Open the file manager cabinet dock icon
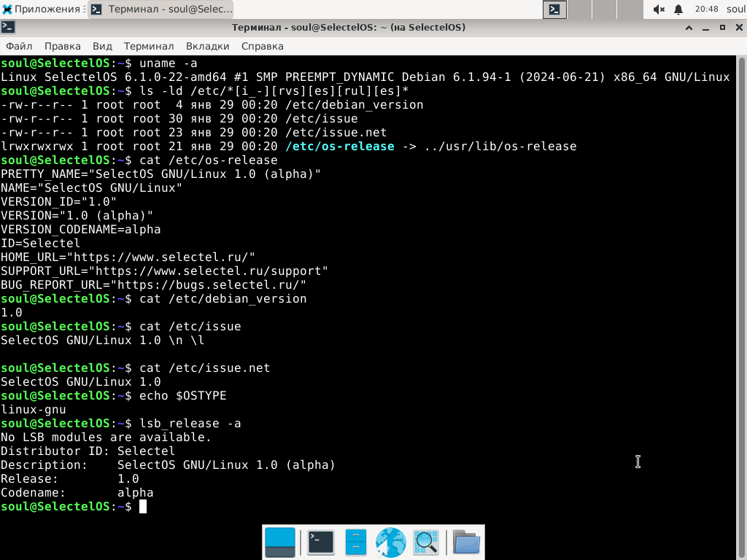Image resolution: width=747 pixels, height=560 pixels. point(355,542)
